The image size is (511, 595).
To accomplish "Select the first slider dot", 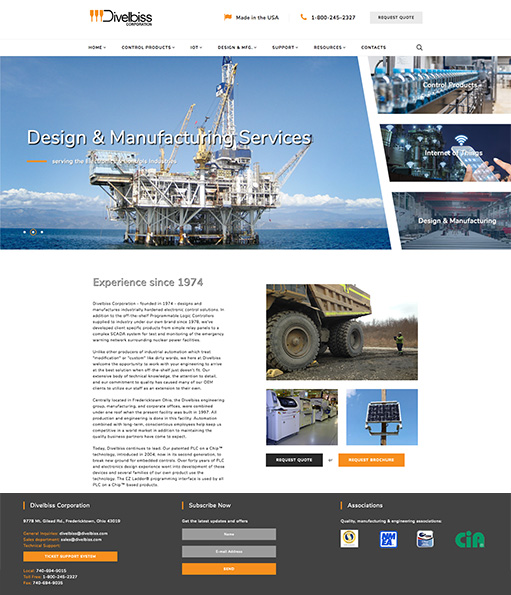I will tap(25, 232).
